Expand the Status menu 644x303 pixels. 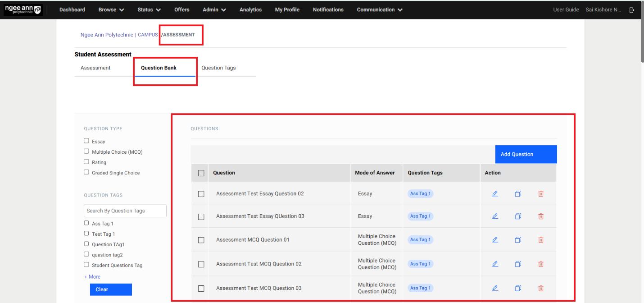pyautogui.click(x=149, y=9)
